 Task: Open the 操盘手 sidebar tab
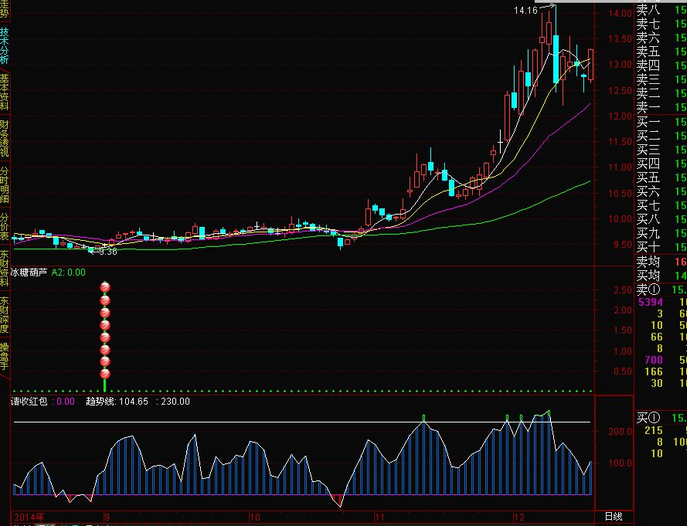click(x=4, y=356)
